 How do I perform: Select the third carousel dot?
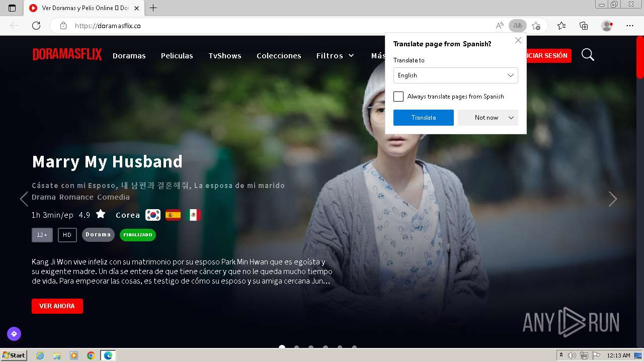tap(311, 347)
